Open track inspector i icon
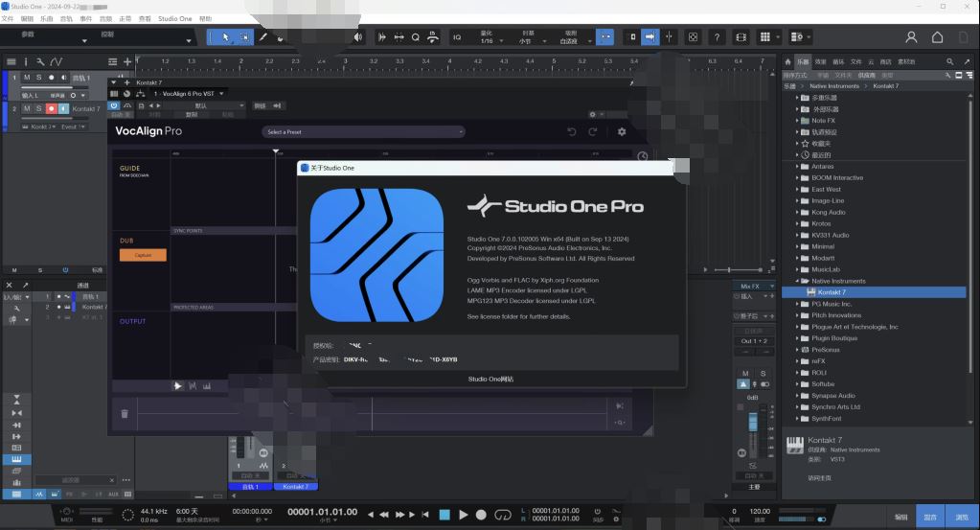The width and height of the screenshot is (980, 530). 26,62
